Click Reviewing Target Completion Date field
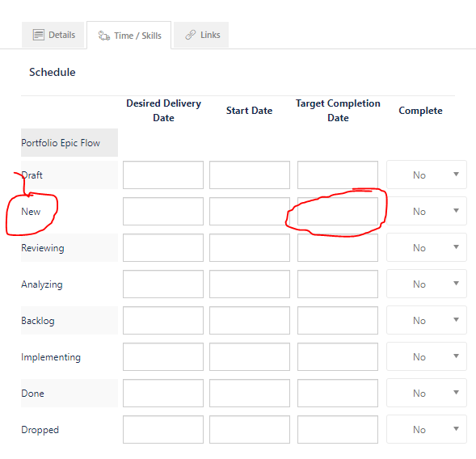Viewport: 476px width, 459px height. click(x=338, y=248)
